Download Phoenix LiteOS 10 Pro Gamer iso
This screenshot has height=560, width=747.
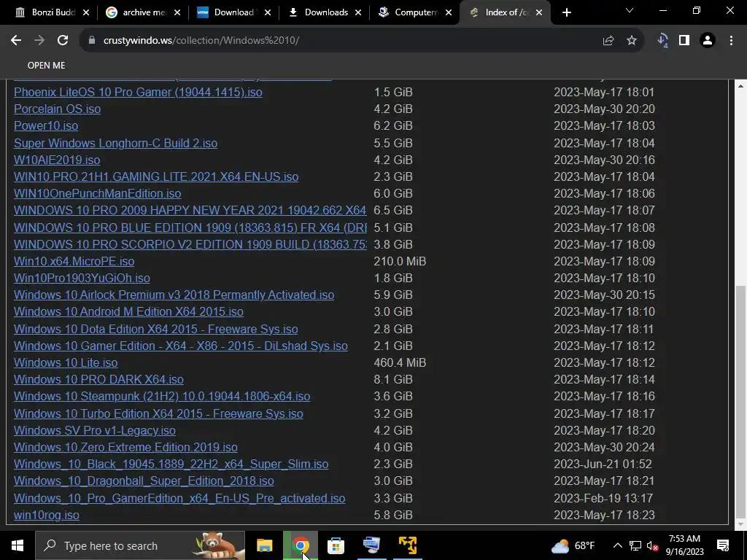138,92
